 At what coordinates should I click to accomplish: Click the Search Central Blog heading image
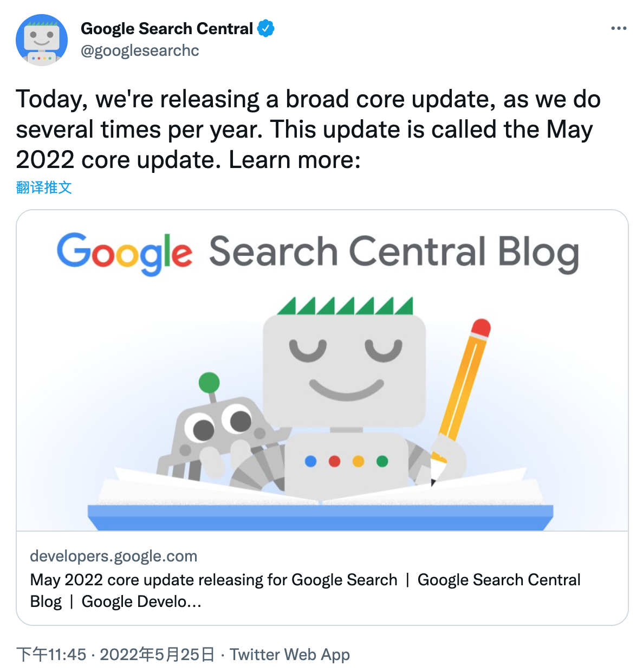(x=394, y=253)
